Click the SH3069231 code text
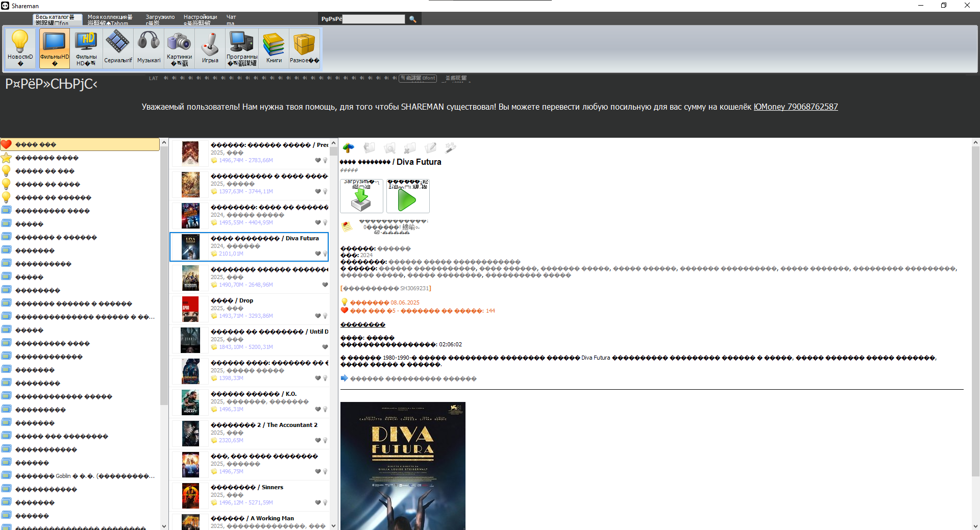The image size is (980, 530). pos(414,288)
